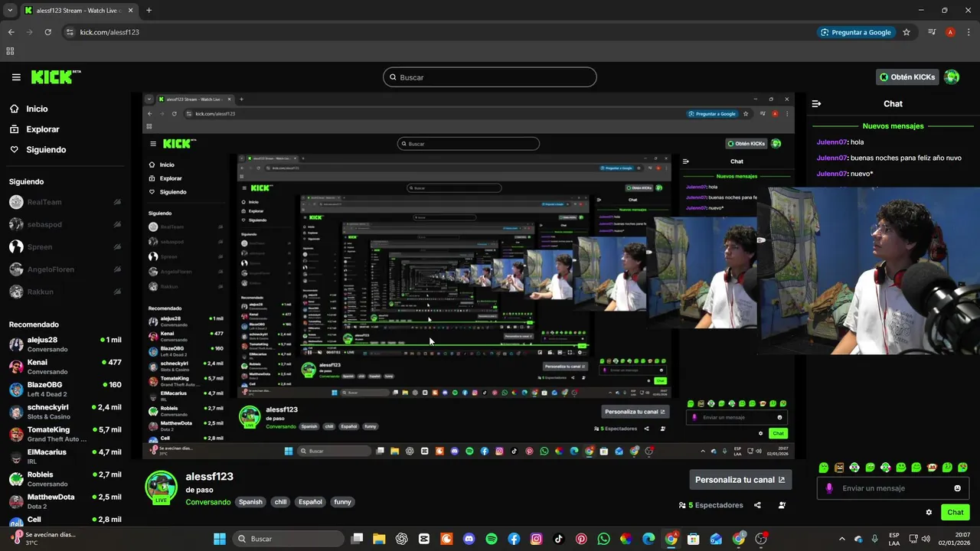The width and height of the screenshot is (980, 551).
Task: Click Personaliza tu canal button
Action: click(740, 480)
